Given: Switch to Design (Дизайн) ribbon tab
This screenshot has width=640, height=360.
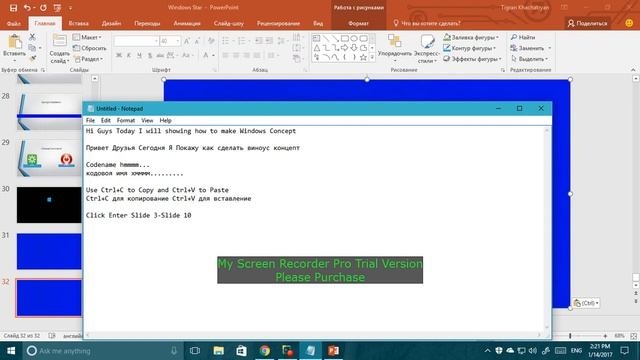Looking at the screenshot, I should tap(111, 24).
